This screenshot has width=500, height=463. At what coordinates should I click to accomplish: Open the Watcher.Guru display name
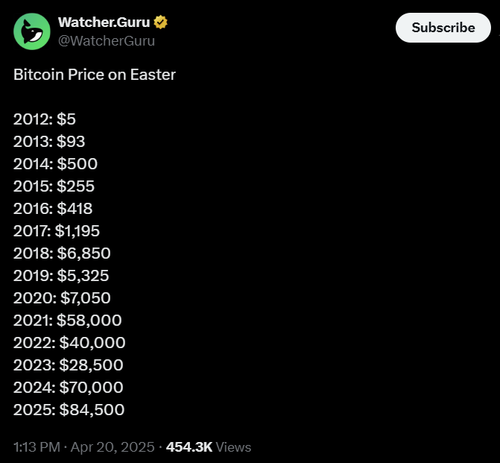(x=104, y=22)
